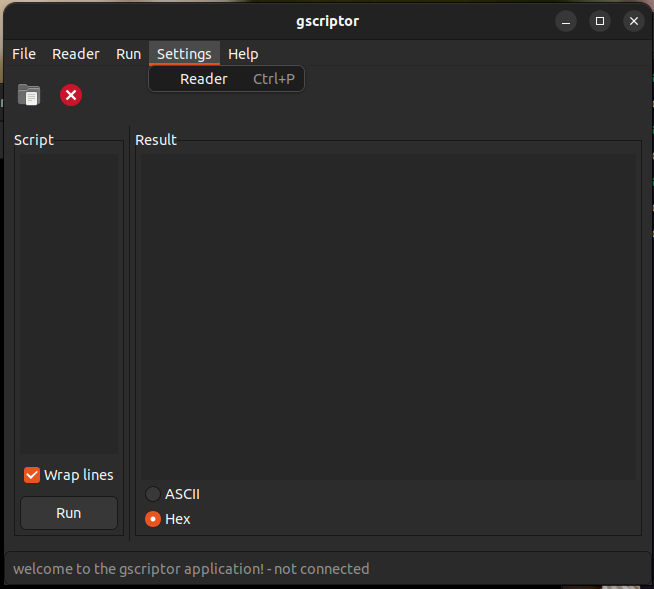
Task: Close the open Settings menu
Action: 184,54
